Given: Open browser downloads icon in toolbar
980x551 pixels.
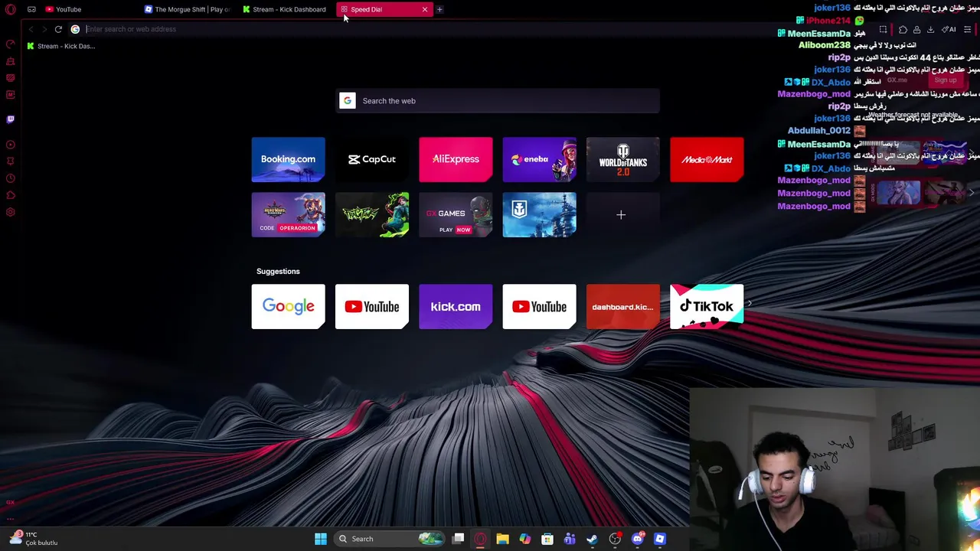Looking at the screenshot, I should click(930, 29).
